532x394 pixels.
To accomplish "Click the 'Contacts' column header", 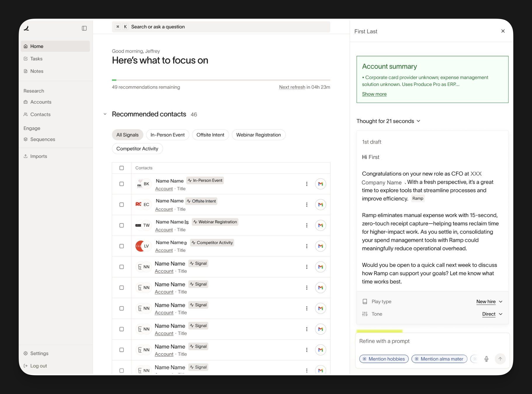I will (144, 168).
